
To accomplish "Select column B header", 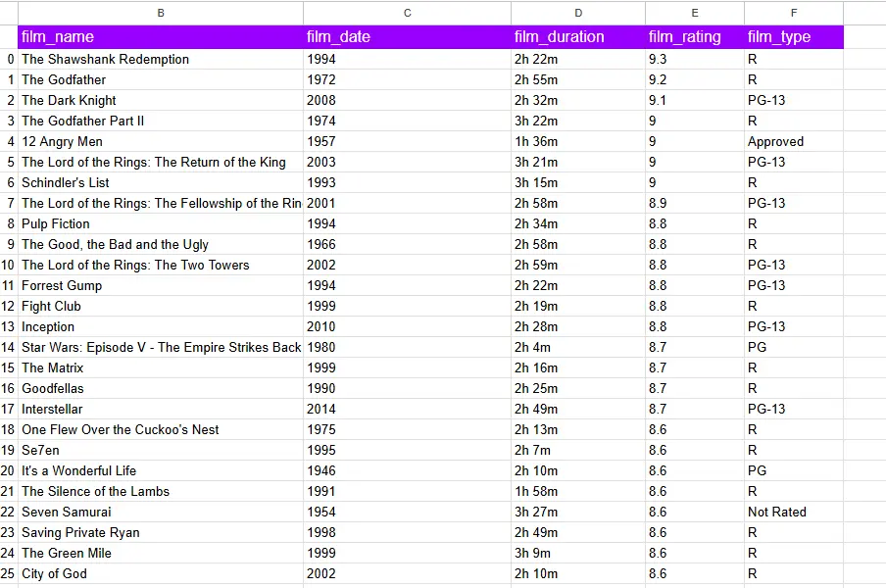I will pos(161,13).
